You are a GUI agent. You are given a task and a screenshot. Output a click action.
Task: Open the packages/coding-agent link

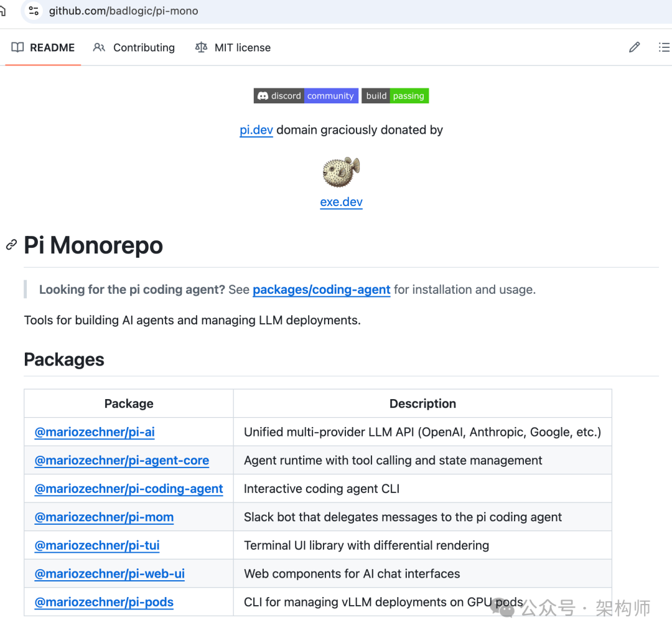point(321,289)
